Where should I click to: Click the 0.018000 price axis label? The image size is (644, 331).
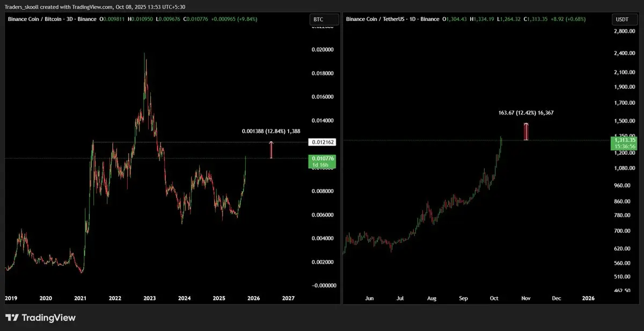pyautogui.click(x=323, y=73)
